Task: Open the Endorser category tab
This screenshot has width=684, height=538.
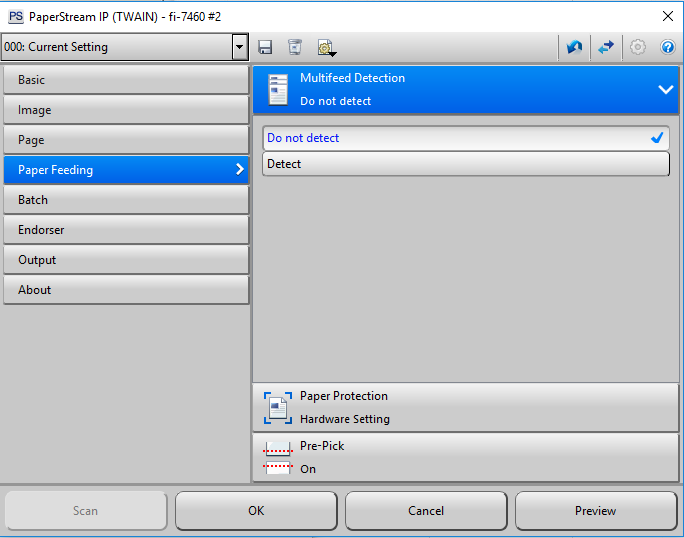Action: pyautogui.click(x=125, y=230)
